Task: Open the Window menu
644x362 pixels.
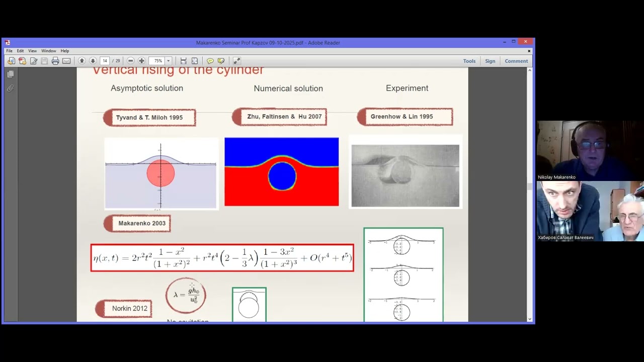Action: coord(49,51)
